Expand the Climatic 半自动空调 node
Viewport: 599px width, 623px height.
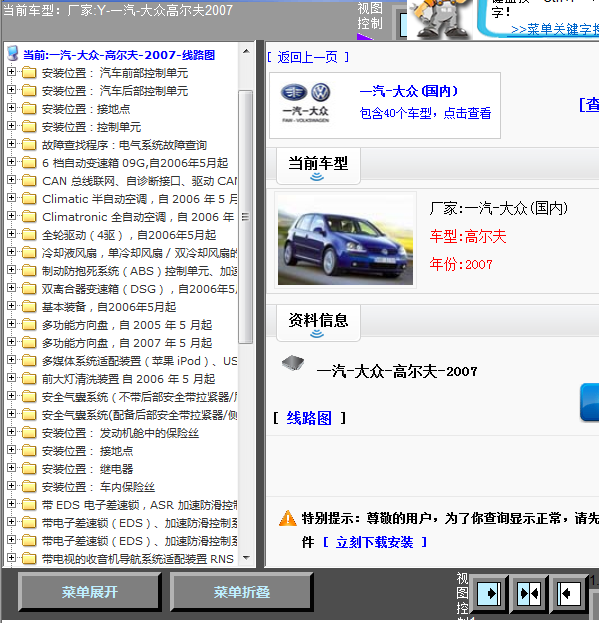pyautogui.click(x=12, y=197)
